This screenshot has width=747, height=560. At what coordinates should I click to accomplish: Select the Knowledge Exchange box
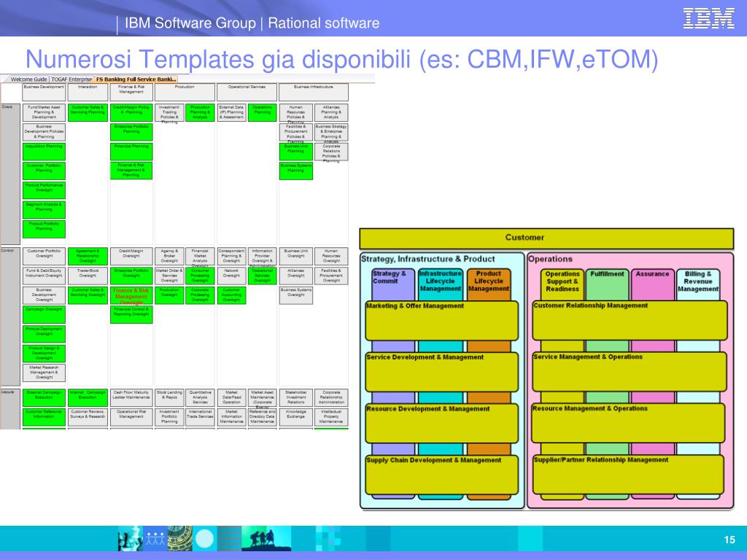click(296, 417)
